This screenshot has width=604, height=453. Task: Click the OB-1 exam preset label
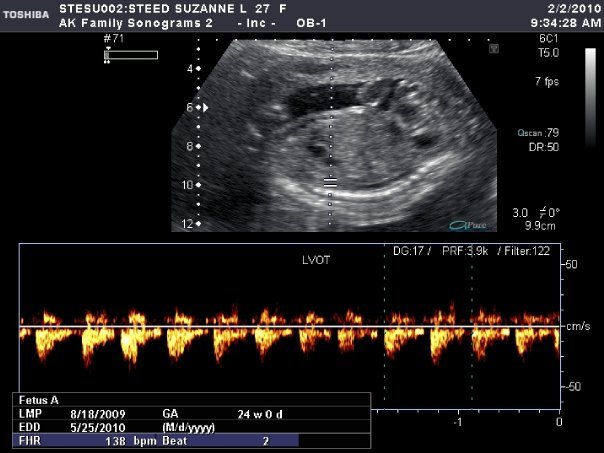tap(311, 23)
